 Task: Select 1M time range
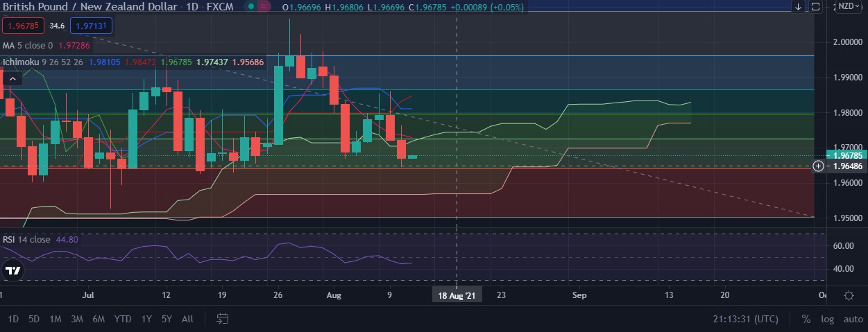[56, 319]
